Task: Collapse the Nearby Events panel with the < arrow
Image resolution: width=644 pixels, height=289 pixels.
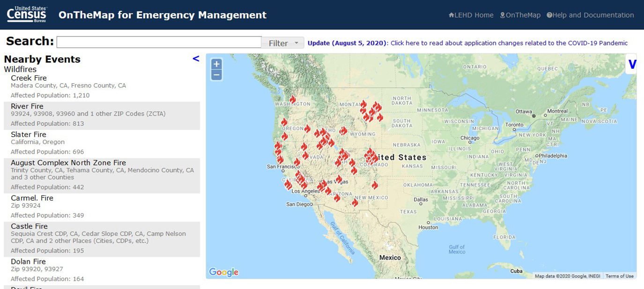Action: coord(196,58)
